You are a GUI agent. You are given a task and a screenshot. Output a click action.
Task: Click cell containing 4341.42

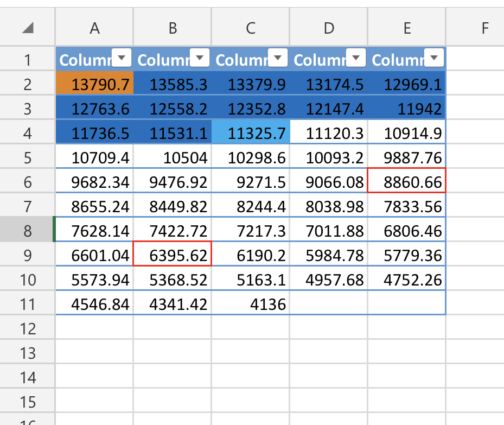[x=173, y=303]
